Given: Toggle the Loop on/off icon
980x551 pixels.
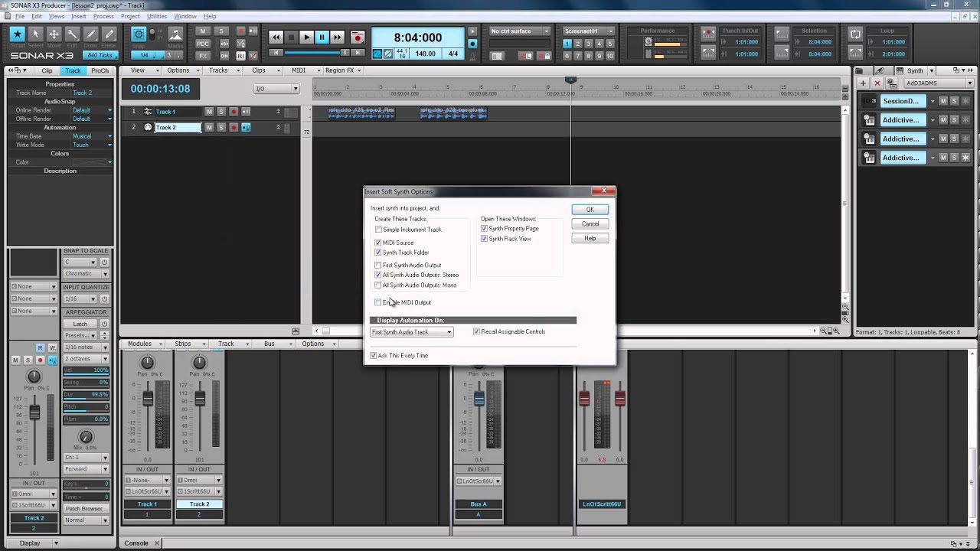Looking at the screenshot, I should (x=855, y=34).
